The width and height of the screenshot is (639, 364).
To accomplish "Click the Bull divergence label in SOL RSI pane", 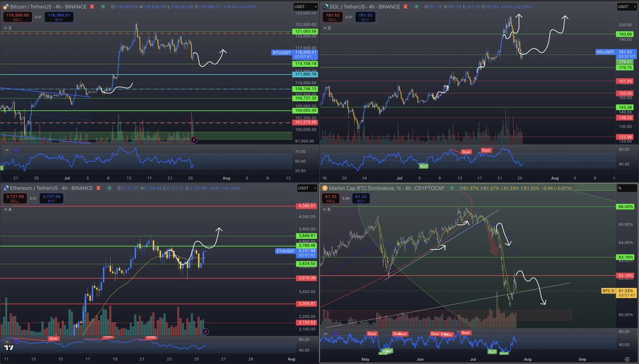I will click(423, 166).
